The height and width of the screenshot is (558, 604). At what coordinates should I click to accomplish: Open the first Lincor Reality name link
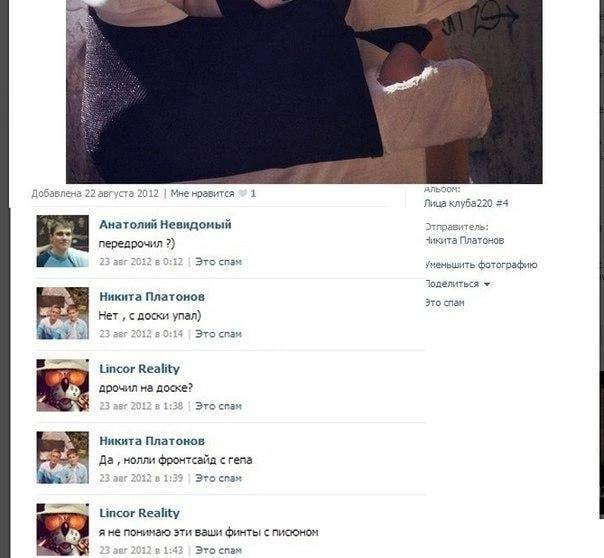point(139,369)
